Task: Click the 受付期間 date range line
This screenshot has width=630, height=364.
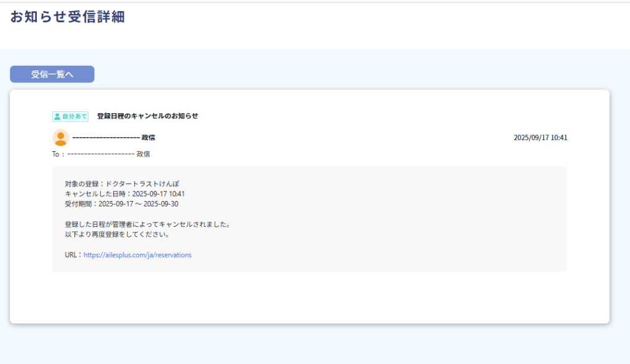Action: click(x=121, y=204)
